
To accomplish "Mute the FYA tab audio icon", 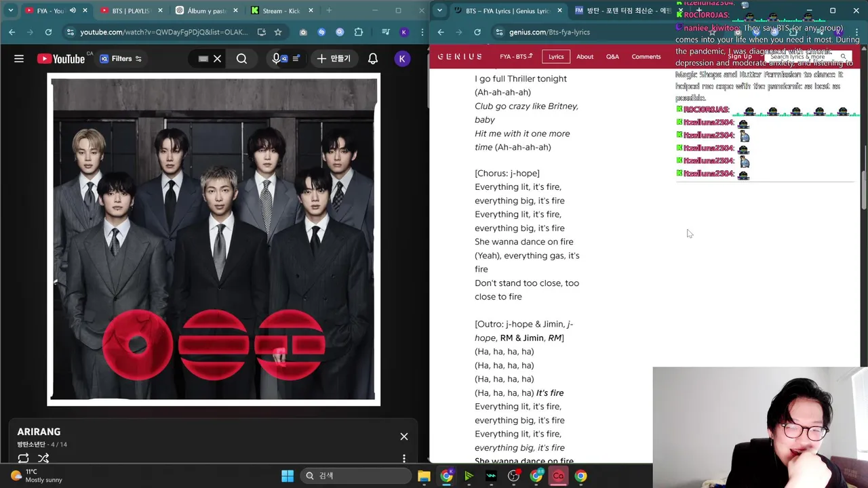I will click(73, 11).
